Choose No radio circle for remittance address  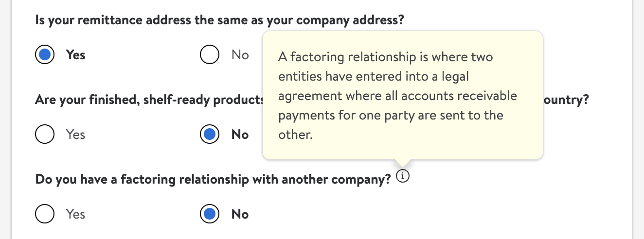point(210,55)
